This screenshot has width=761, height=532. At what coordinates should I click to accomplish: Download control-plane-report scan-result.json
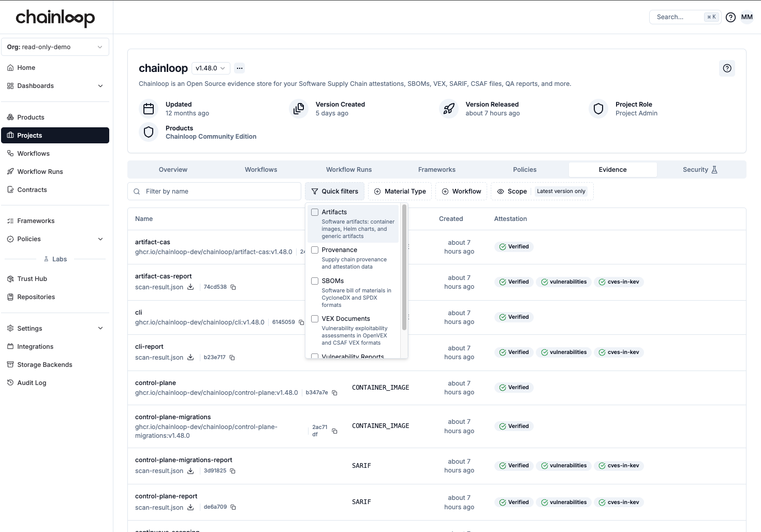point(191,507)
